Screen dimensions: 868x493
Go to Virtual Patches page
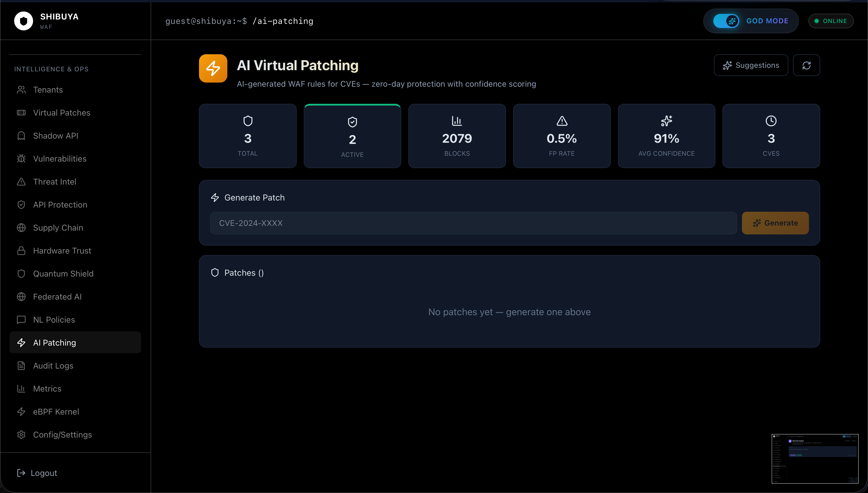click(x=61, y=113)
